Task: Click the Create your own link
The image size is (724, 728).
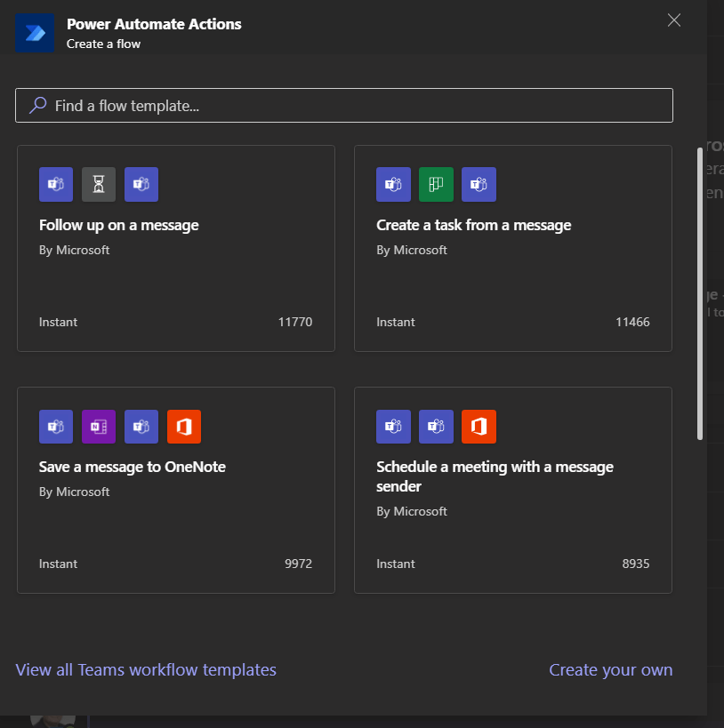Action: [610, 669]
